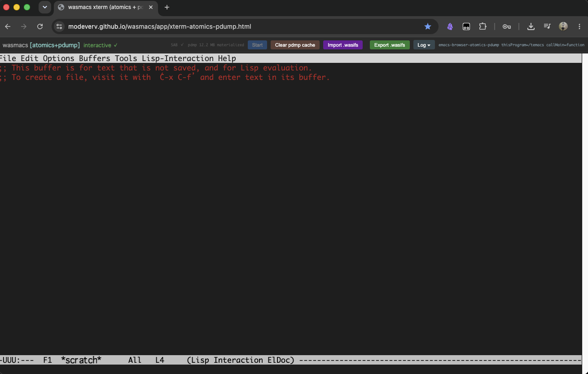Click the URL address bar

[x=245, y=26]
